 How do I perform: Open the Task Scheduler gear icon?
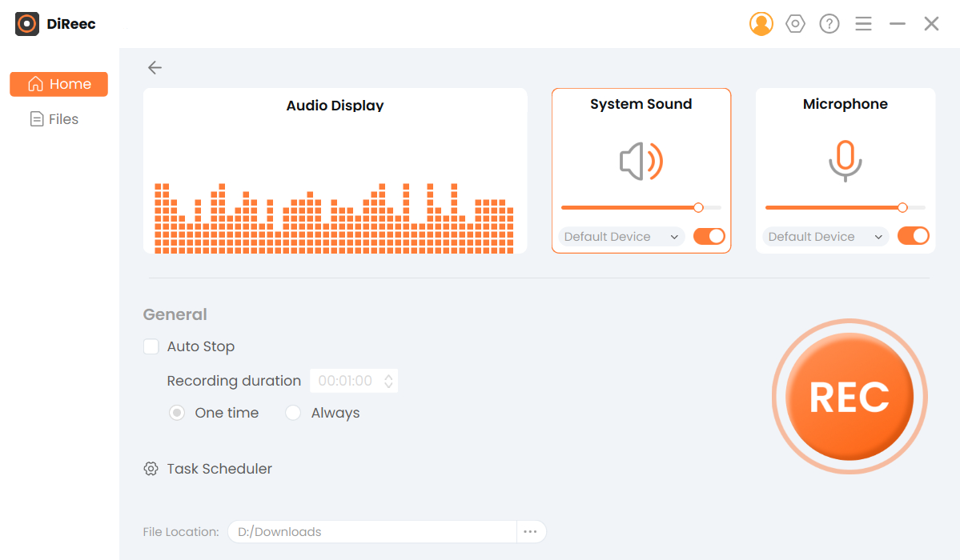pos(151,468)
